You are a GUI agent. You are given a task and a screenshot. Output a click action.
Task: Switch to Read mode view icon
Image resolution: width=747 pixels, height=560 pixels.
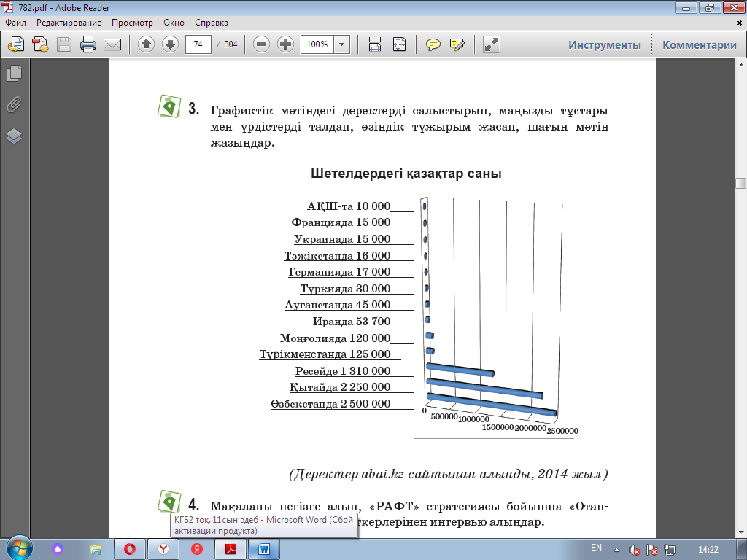coord(491,44)
